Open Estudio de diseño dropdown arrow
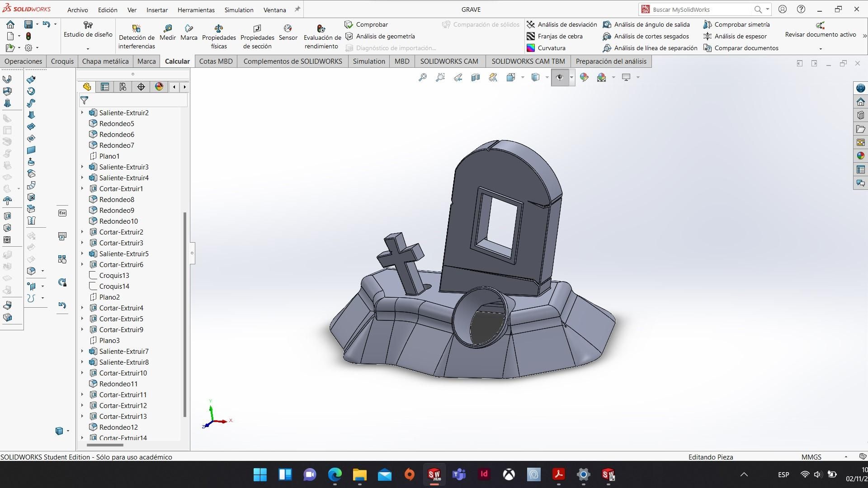The width and height of the screenshot is (868, 488). [88, 49]
